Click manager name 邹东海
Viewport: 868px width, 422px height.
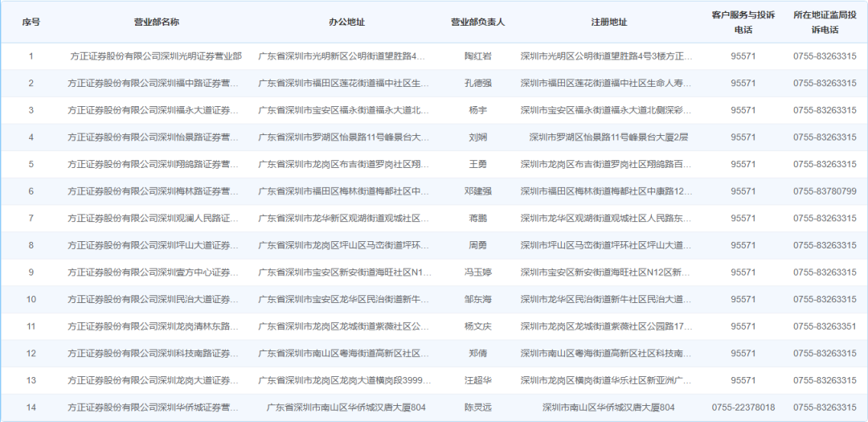click(477, 300)
